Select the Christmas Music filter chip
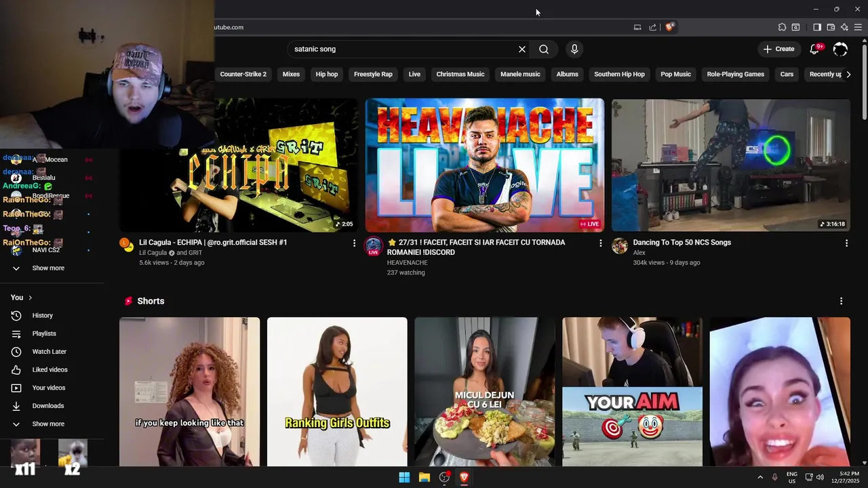868x488 pixels. point(460,75)
